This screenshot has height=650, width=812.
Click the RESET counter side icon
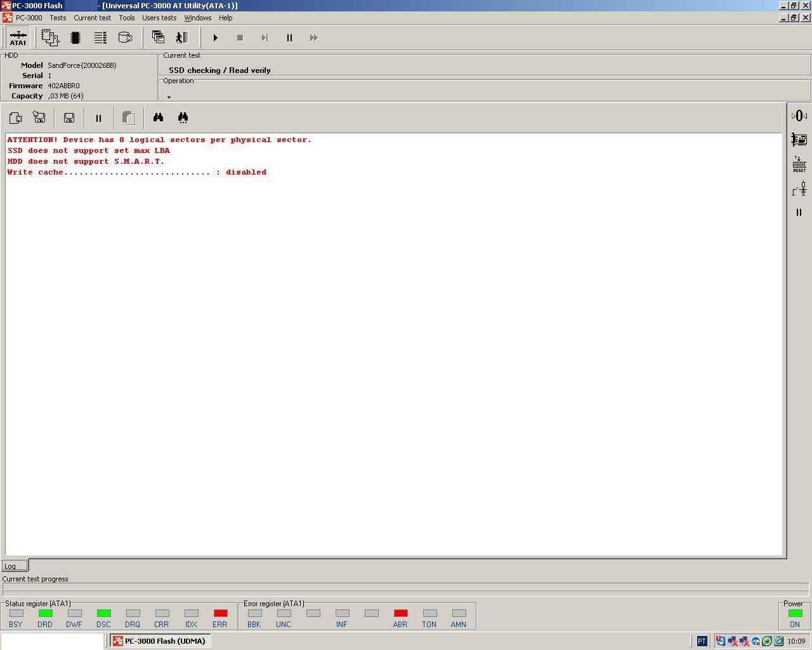[x=799, y=164]
